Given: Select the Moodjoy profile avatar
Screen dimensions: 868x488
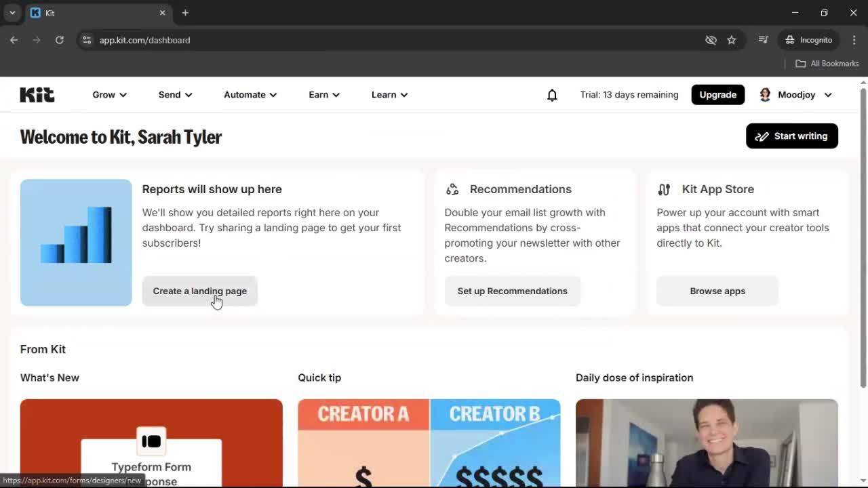Looking at the screenshot, I should (764, 94).
